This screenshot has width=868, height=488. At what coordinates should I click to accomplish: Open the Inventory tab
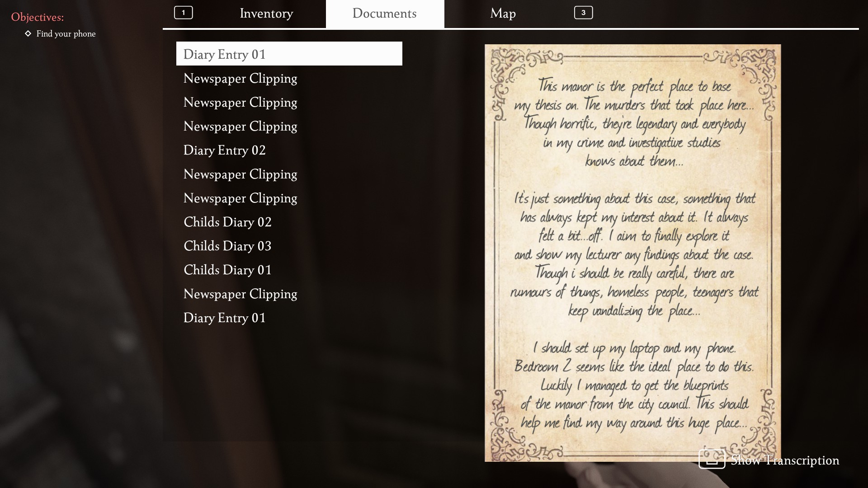tap(266, 14)
